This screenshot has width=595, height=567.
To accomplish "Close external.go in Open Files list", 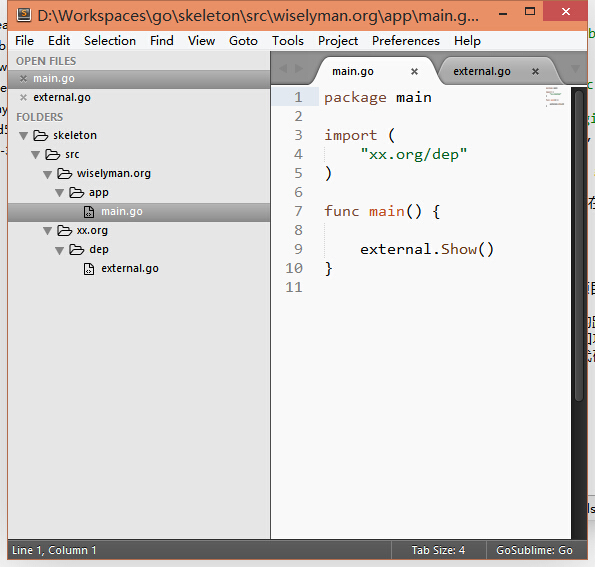I will 24,98.
